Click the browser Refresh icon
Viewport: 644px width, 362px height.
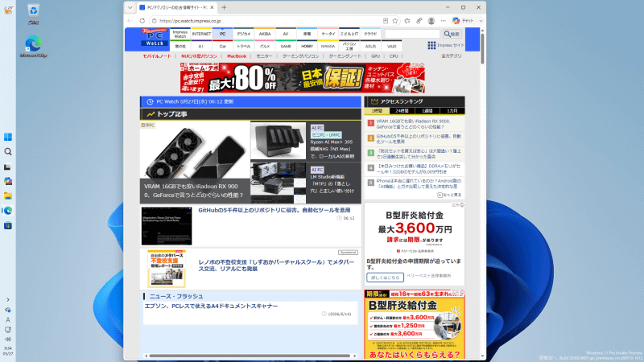(x=142, y=21)
